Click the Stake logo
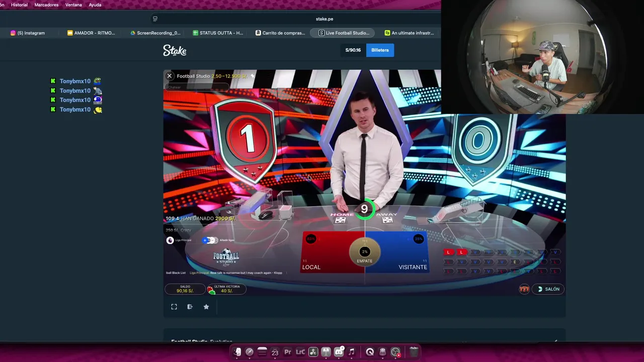This screenshot has width=644, height=362. point(175,50)
